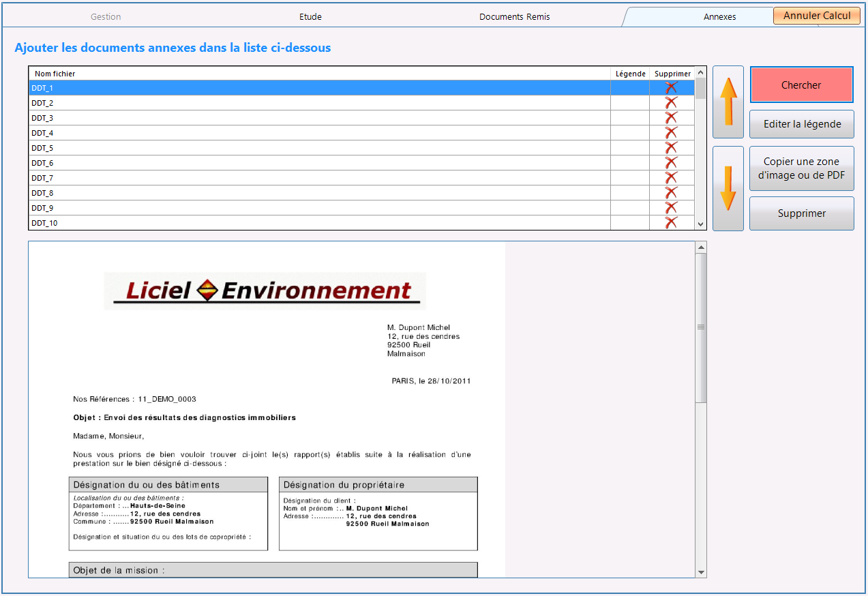Switch to the Etude tab

pyautogui.click(x=310, y=16)
